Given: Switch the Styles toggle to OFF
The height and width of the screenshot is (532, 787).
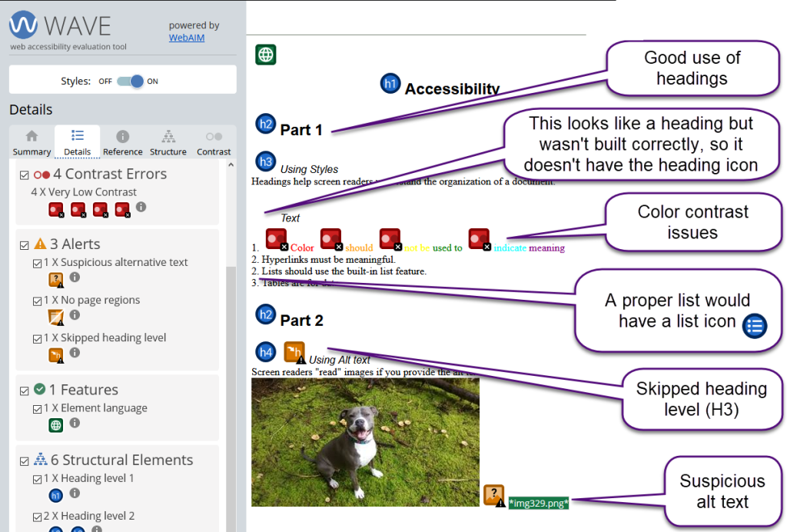Looking at the screenshot, I should 130,79.
